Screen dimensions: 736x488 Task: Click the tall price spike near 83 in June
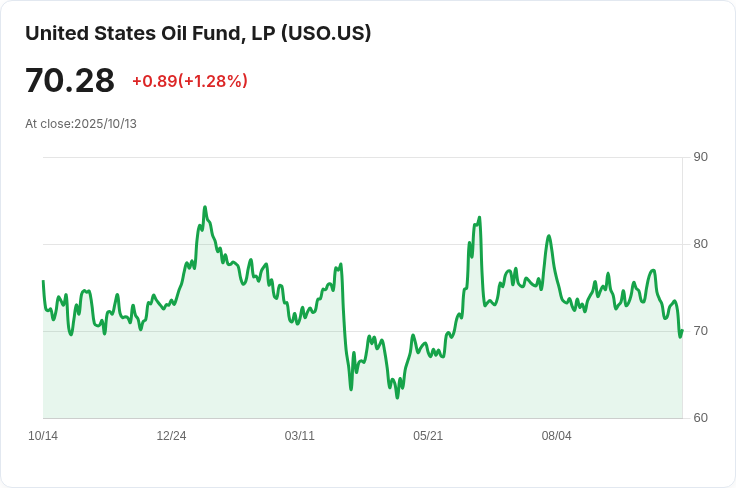pos(480,217)
